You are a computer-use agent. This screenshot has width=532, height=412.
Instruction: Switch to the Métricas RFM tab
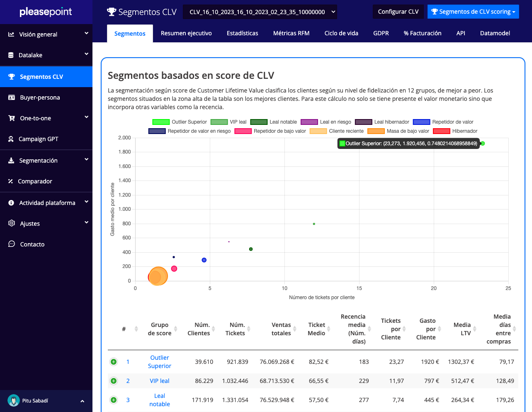coord(291,33)
